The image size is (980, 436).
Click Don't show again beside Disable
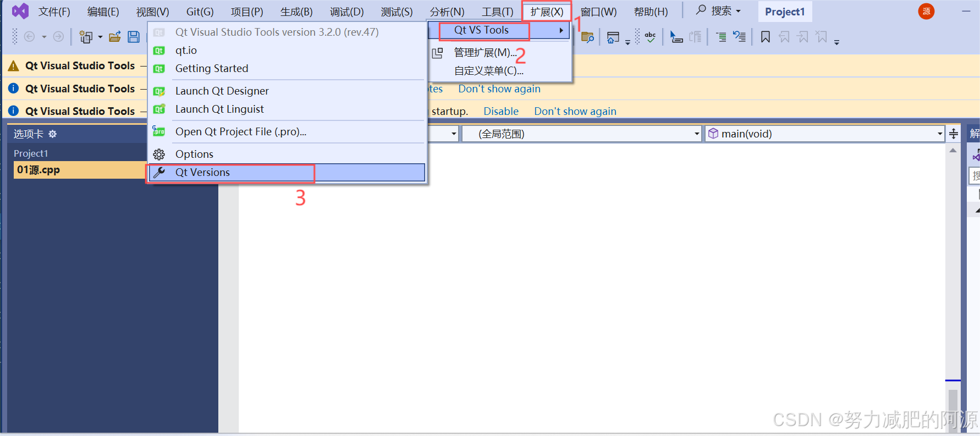click(x=575, y=111)
